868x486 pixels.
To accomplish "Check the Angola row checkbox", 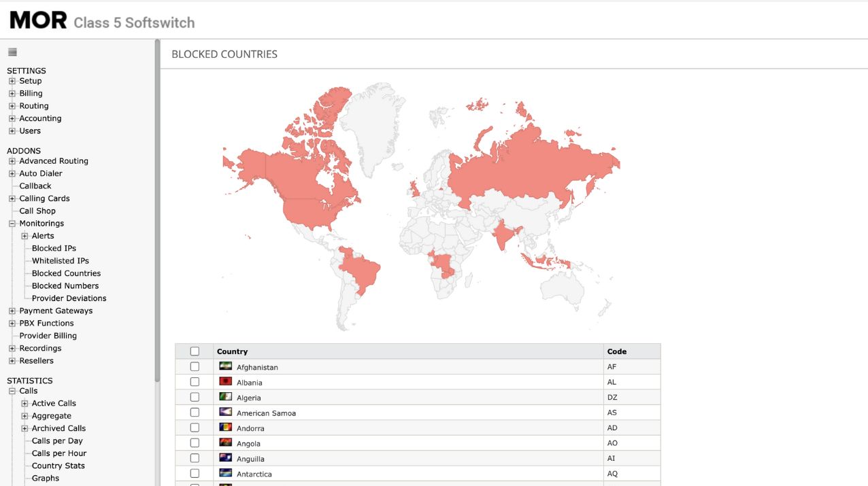I will [195, 443].
